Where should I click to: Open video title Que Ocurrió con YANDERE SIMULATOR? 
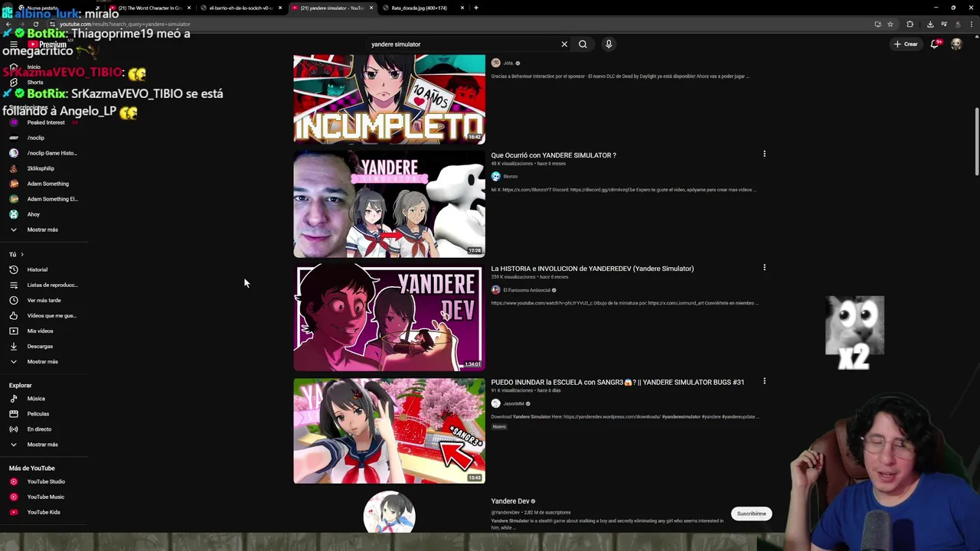coord(554,155)
